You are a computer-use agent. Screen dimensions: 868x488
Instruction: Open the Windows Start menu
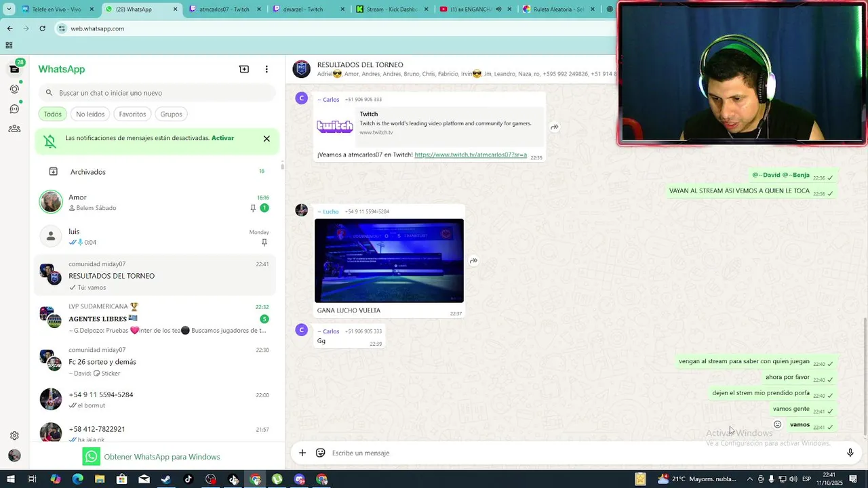[x=10, y=479]
